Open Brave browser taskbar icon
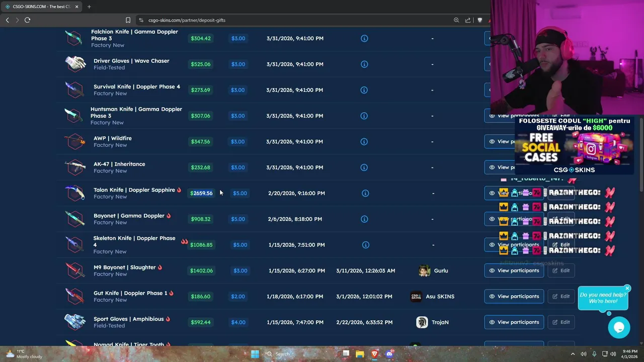Screen dimensions: 644x362 pos(374,354)
